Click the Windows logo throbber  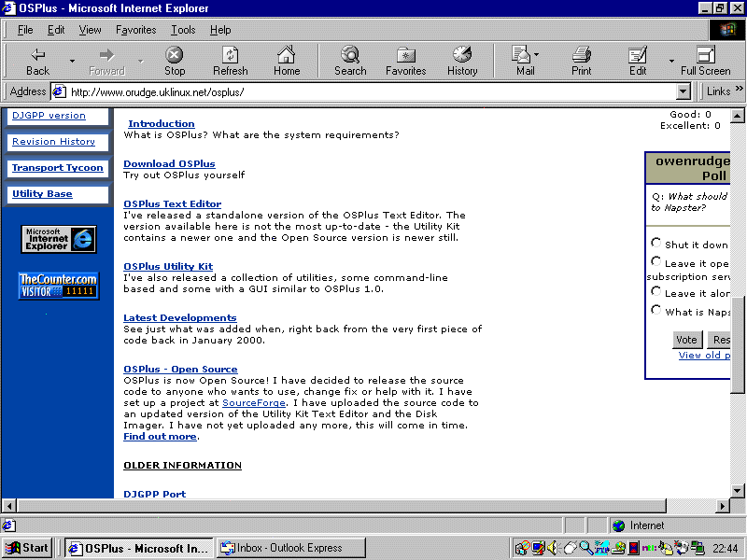(727, 30)
